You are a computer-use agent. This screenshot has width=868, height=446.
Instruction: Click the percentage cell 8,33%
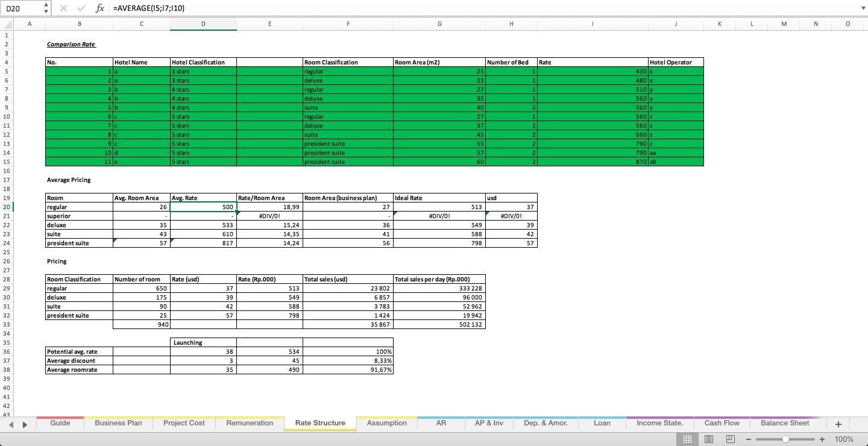click(x=348, y=360)
